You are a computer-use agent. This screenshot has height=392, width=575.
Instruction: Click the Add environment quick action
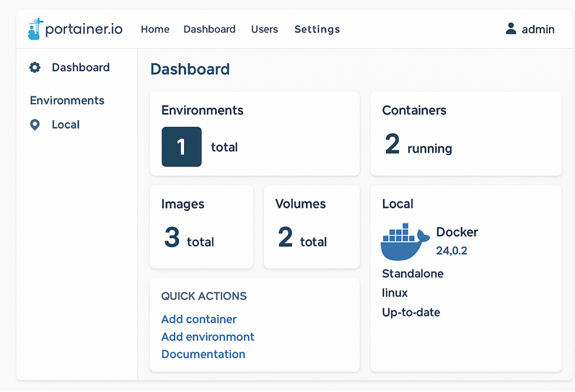[208, 337]
